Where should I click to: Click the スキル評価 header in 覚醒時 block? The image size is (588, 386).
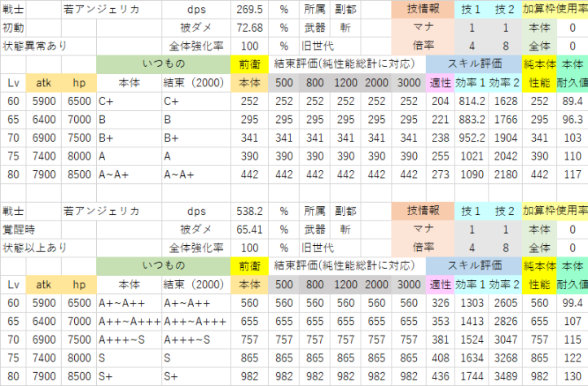(474, 266)
